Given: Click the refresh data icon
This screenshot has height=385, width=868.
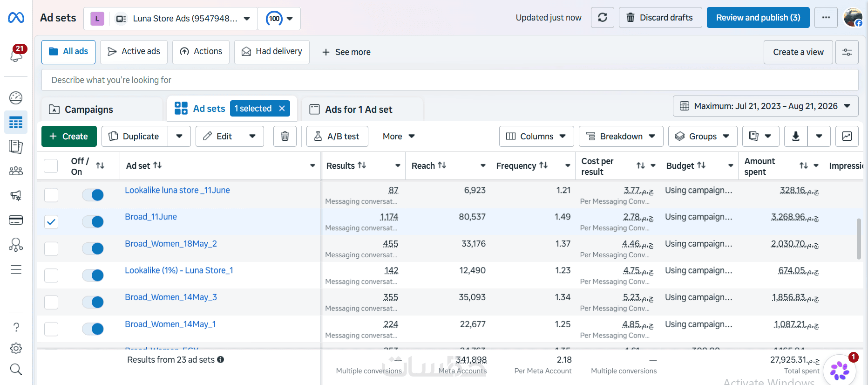Looking at the screenshot, I should [602, 18].
